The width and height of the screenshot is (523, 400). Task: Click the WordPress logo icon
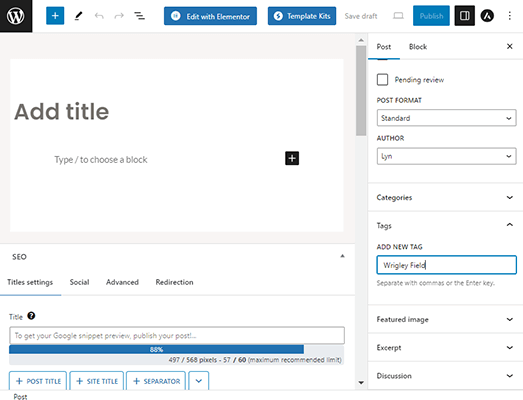click(x=16, y=16)
